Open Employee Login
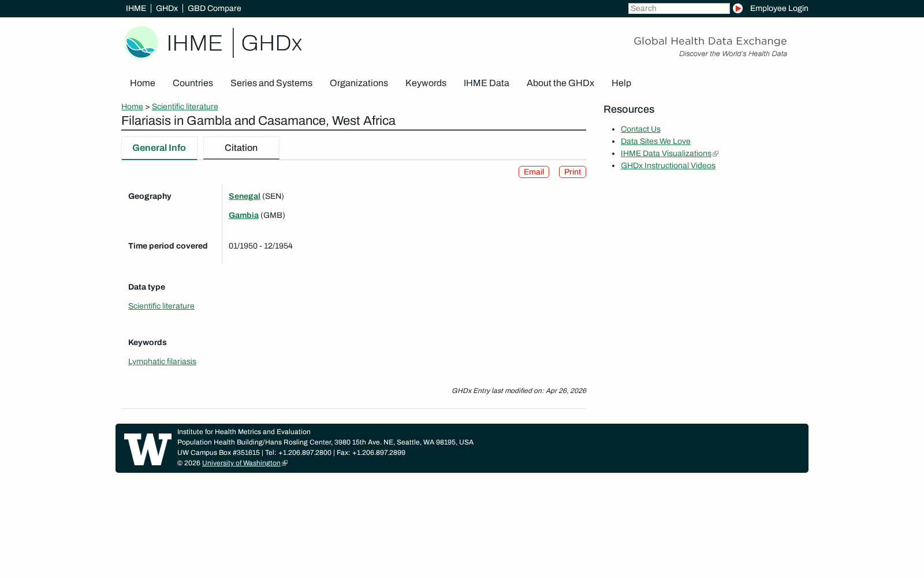This screenshot has width=924, height=578. pos(779,8)
